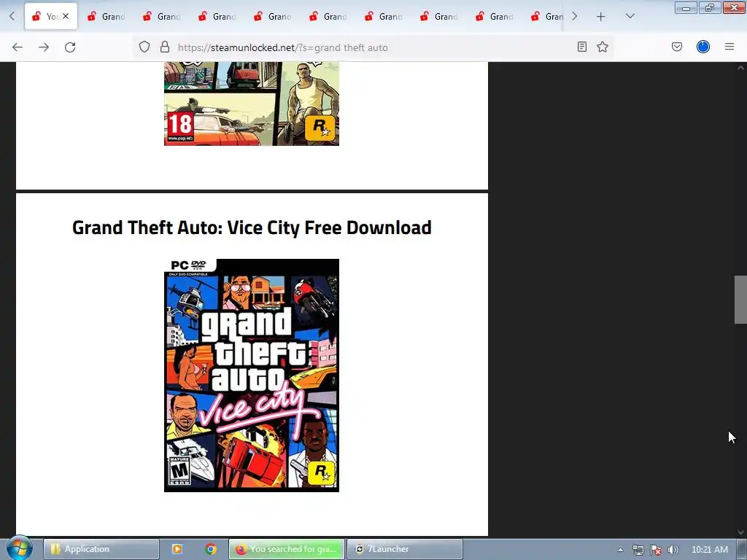This screenshot has height=560, width=747.
Task: Click the page vertical scrollbar thumb
Action: click(740, 300)
